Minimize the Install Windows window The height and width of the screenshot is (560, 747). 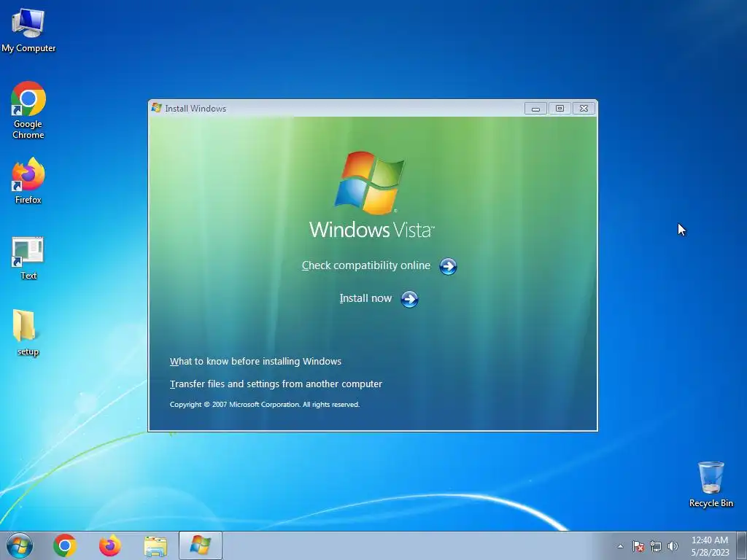point(535,109)
